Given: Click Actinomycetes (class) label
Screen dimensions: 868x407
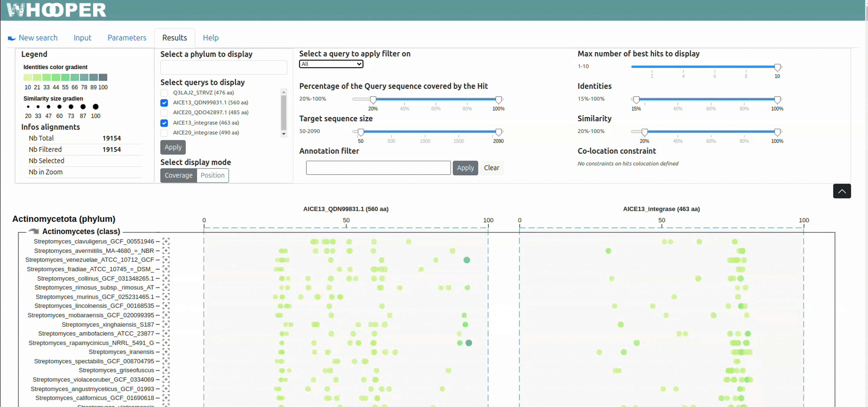Looking at the screenshot, I should (81, 231).
